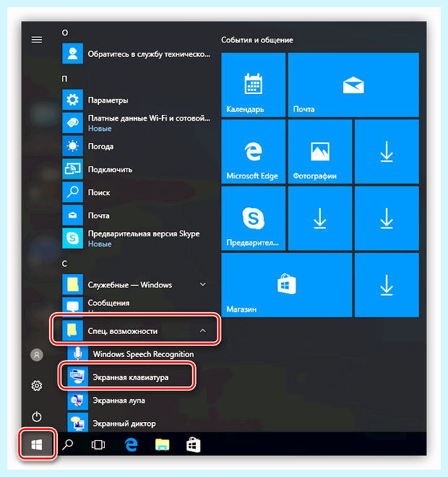Screen dimensions: 448x477
Task: Launch Экранная клавиатура icon
Action: point(77,377)
